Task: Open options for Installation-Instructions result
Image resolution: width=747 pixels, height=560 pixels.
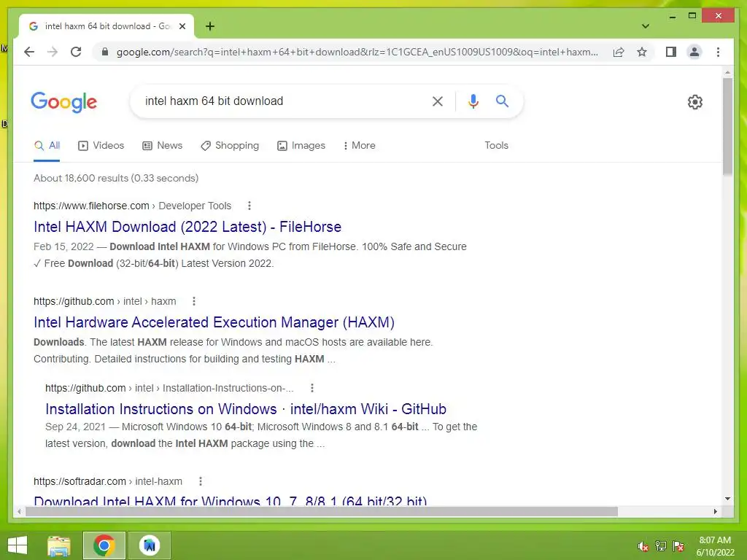Action: (x=312, y=388)
